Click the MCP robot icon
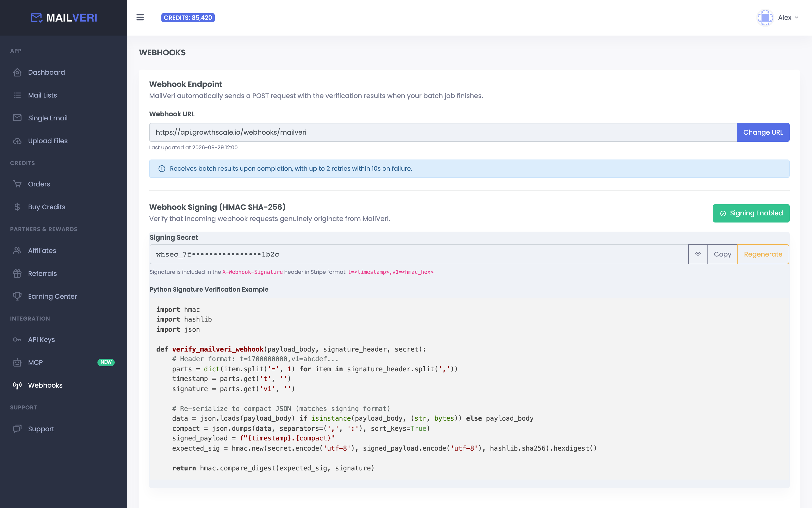Viewport: 812px width, 508px height. pyautogui.click(x=17, y=362)
